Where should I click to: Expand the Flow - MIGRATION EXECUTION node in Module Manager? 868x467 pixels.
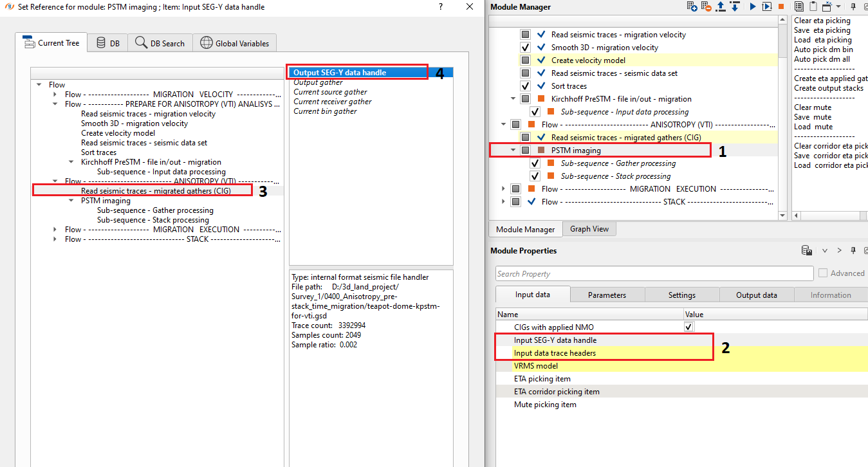click(x=503, y=189)
